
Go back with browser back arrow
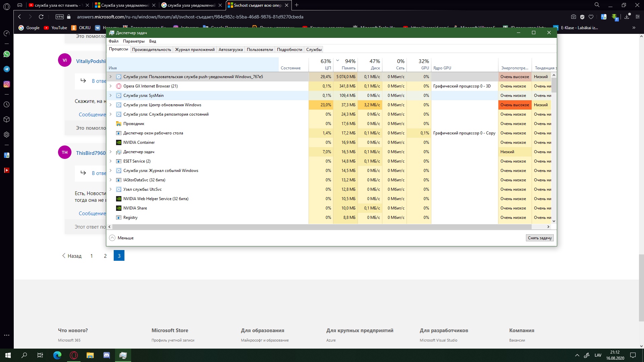click(x=19, y=17)
